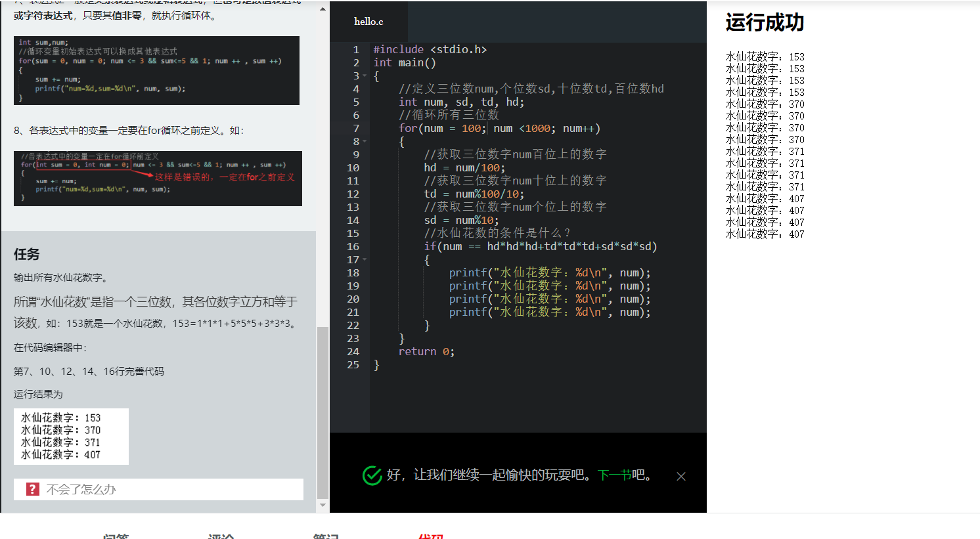Click the task panel scrollbar thumb
980x539 pixels.
tap(322, 413)
